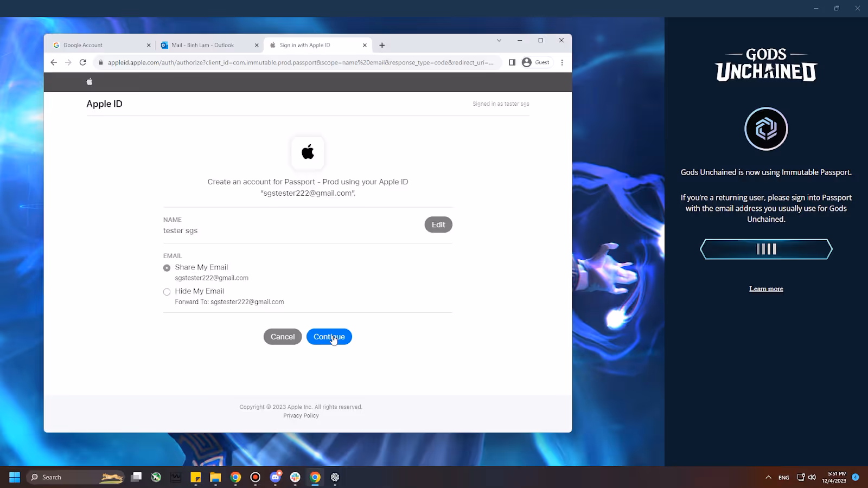
Task: Click the taskbar Search box
Action: tap(75, 477)
